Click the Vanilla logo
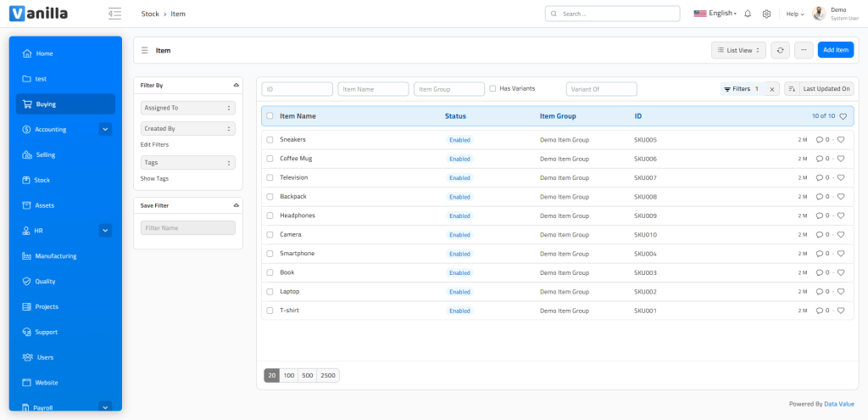868x420 pixels. pos(39,14)
